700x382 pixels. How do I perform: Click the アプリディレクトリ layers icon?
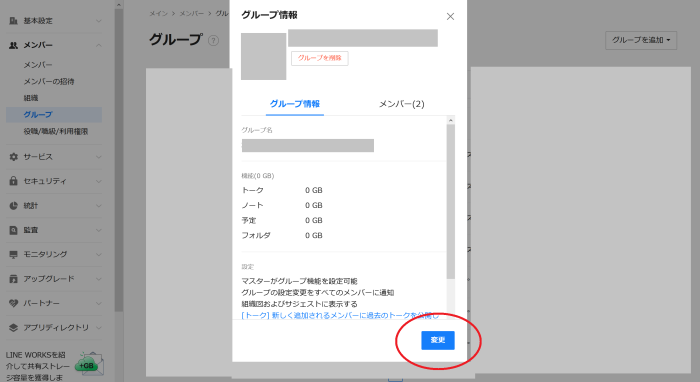tap(13, 328)
